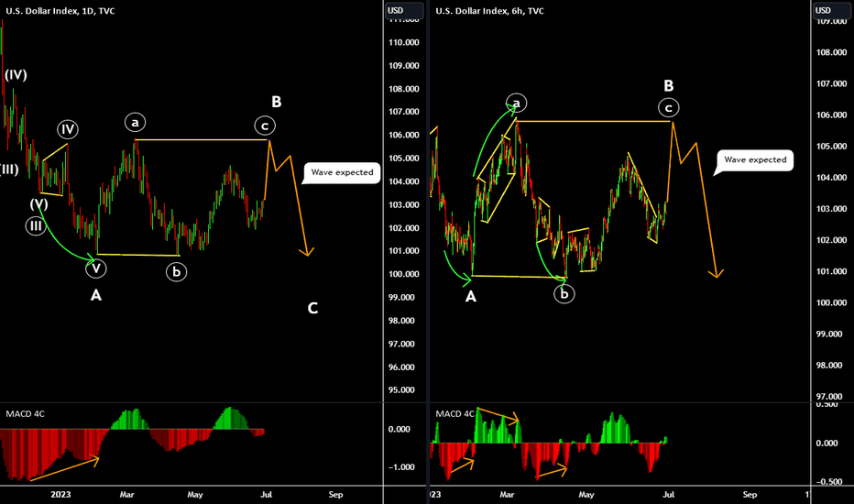The height and width of the screenshot is (504, 854).
Task: Select the 'Wave expected' callout on the 1D chart
Action: 342,173
